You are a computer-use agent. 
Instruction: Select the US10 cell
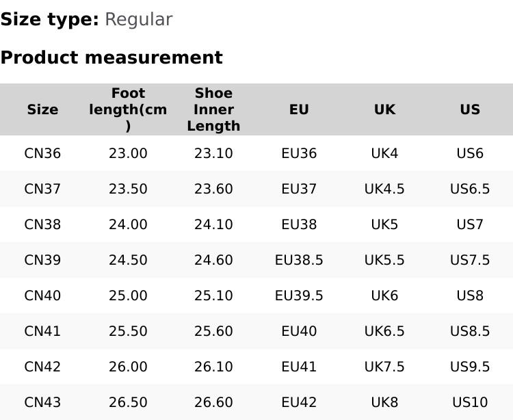click(470, 402)
